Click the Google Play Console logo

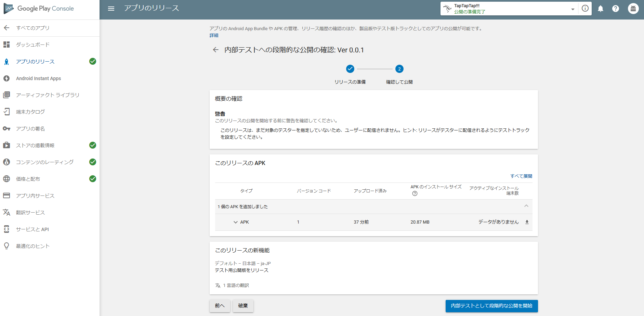tap(39, 9)
